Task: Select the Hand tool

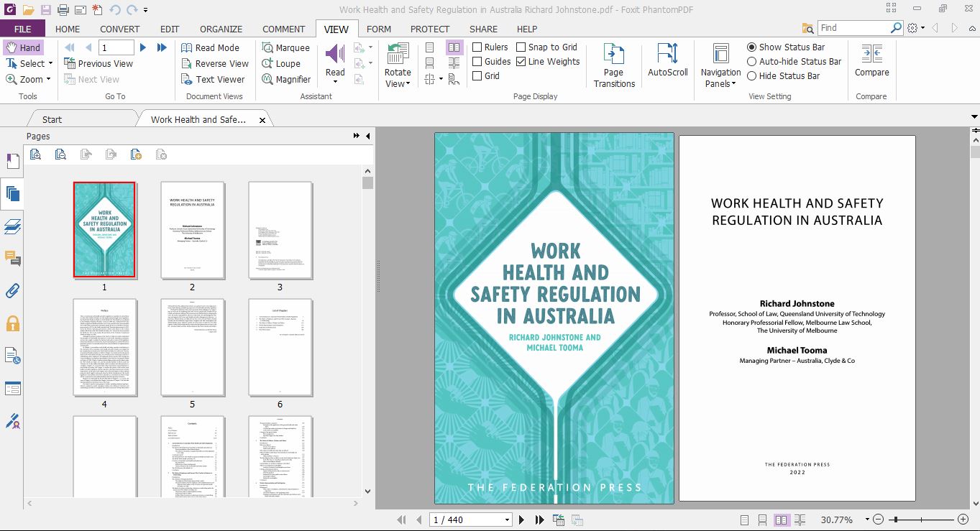Action: pyautogui.click(x=23, y=47)
